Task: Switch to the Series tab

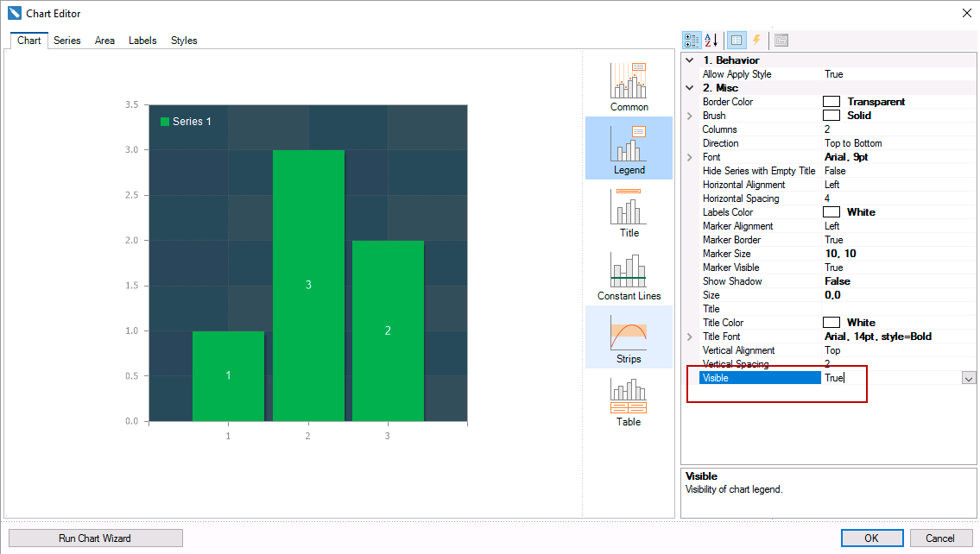Action: coord(66,41)
